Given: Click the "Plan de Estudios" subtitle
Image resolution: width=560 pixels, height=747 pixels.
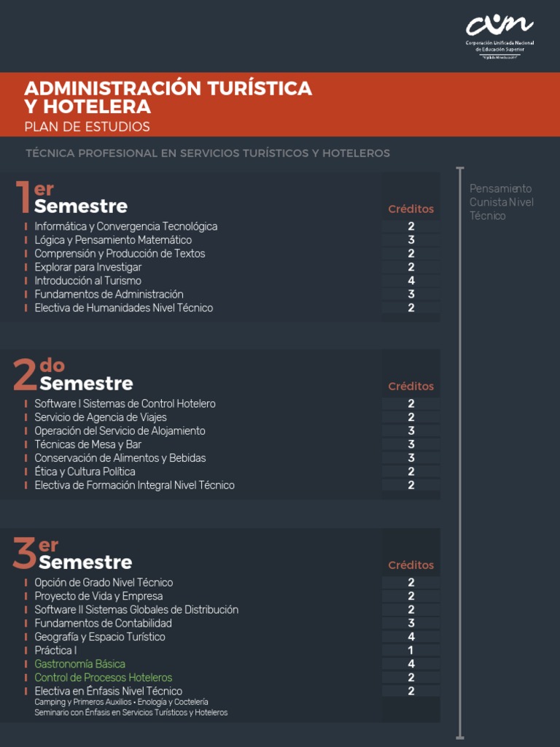Looking at the screenshot, I should 87,127.
